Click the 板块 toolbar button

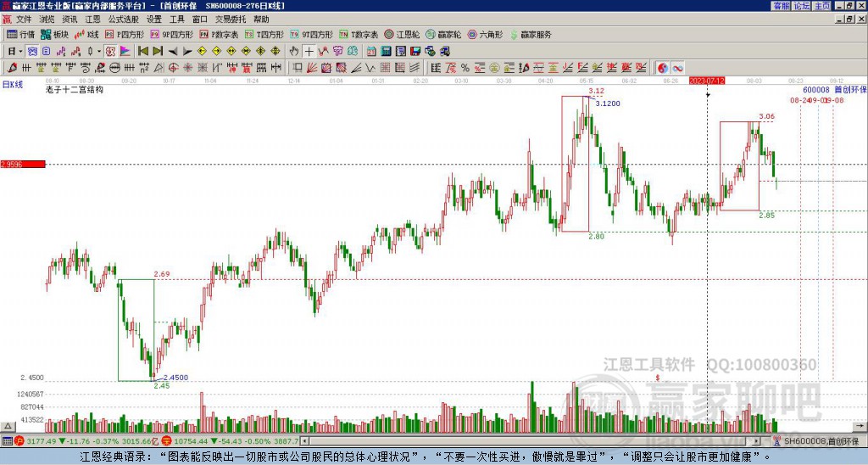click(x=54, y=34)
